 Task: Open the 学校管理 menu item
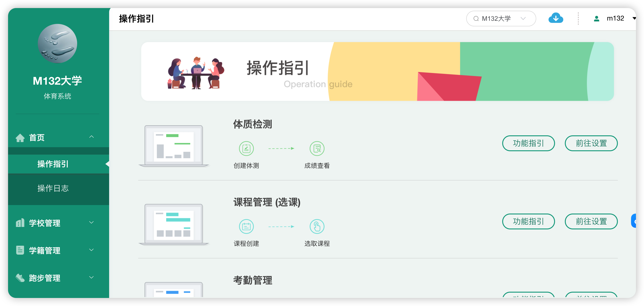pos(59,222)
